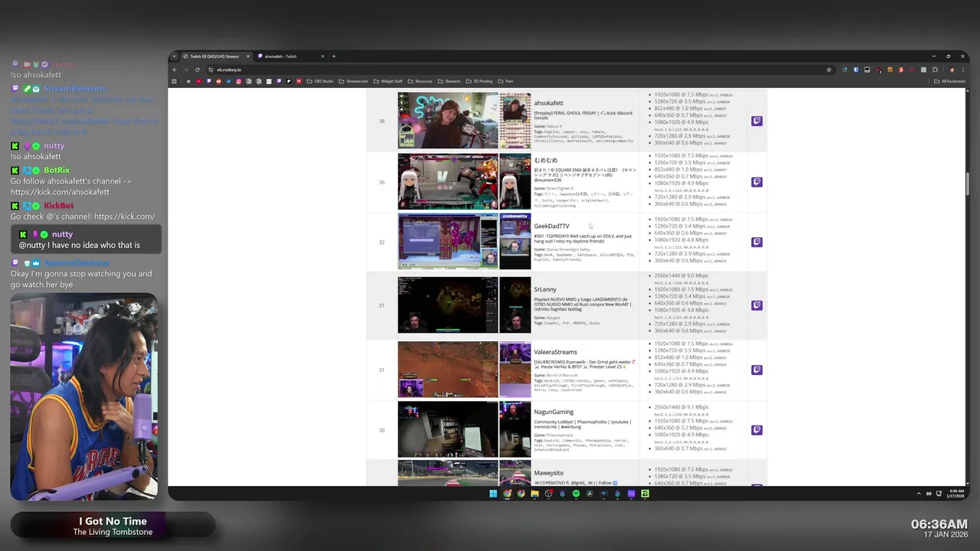Open ahsokafett channel name link

coord(548,103)
